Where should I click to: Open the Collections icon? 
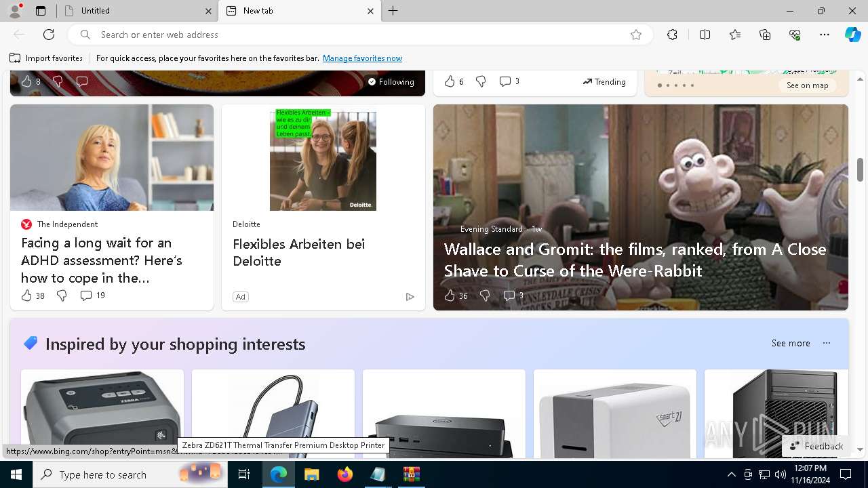coord(765,35)
